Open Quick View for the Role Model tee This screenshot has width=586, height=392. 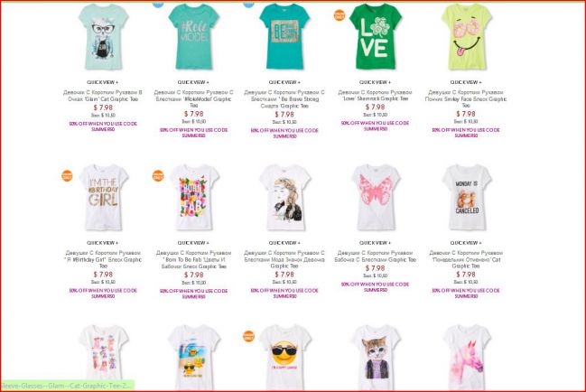coord(193,82)
